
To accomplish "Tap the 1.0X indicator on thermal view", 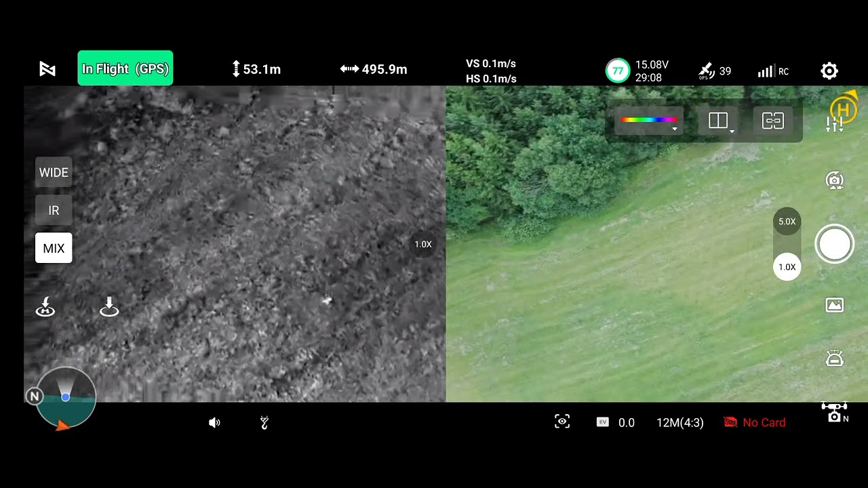I will point(422,244).
